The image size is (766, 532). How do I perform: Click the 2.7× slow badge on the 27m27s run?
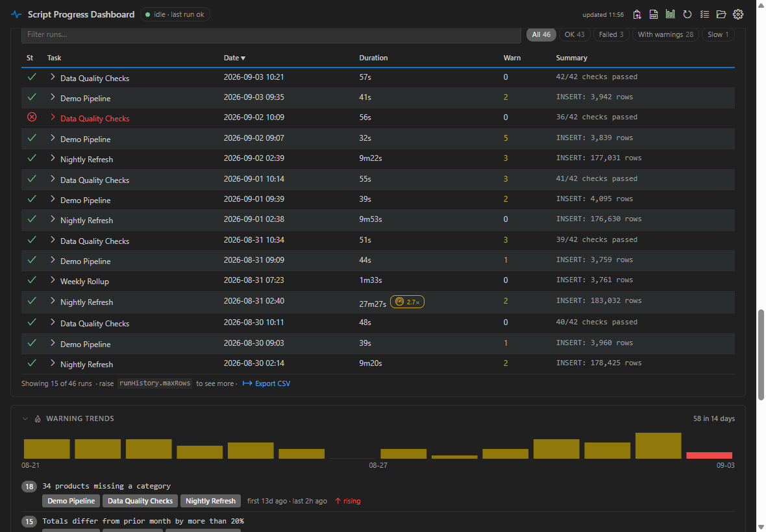tap(407, 302)
